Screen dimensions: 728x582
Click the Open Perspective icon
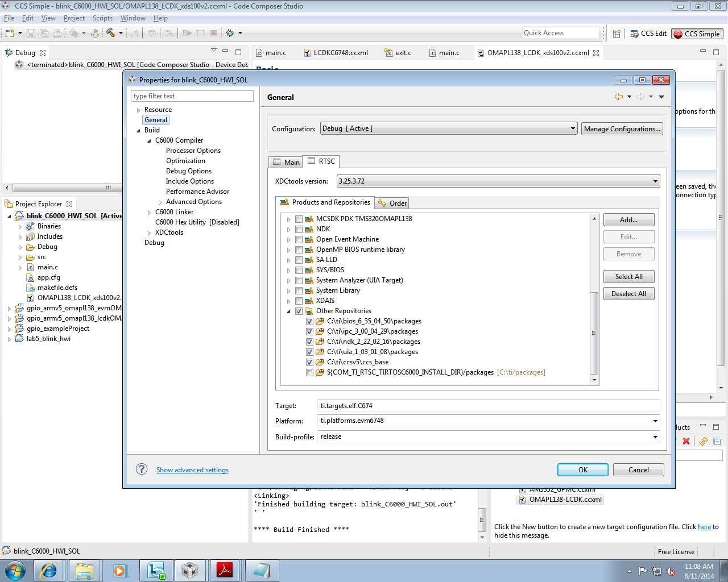pos(617,34)
